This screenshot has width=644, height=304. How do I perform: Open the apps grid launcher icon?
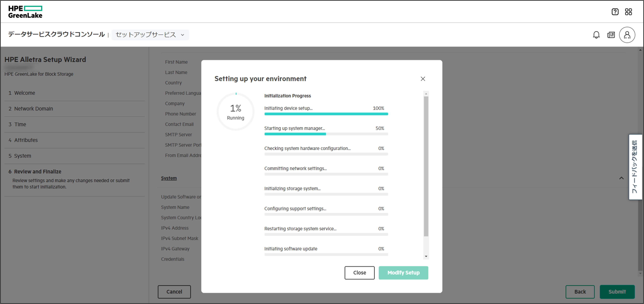(x=628, y=12)
